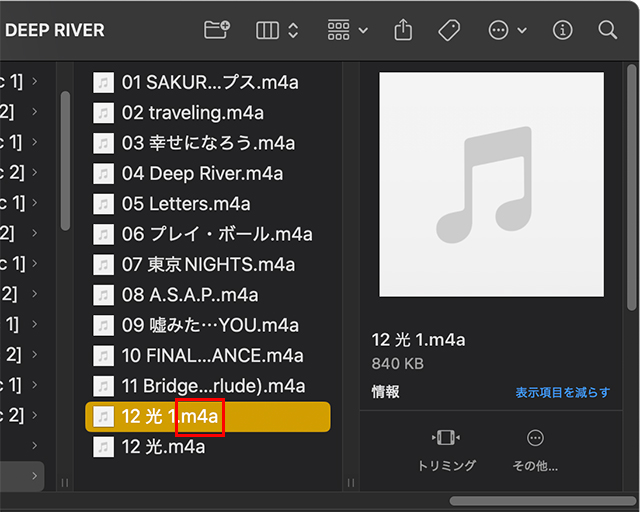The height and width of the screenshot is (512, 640).
Task: Expand the Group By dropdown chevron
Action: click(363, 31)
